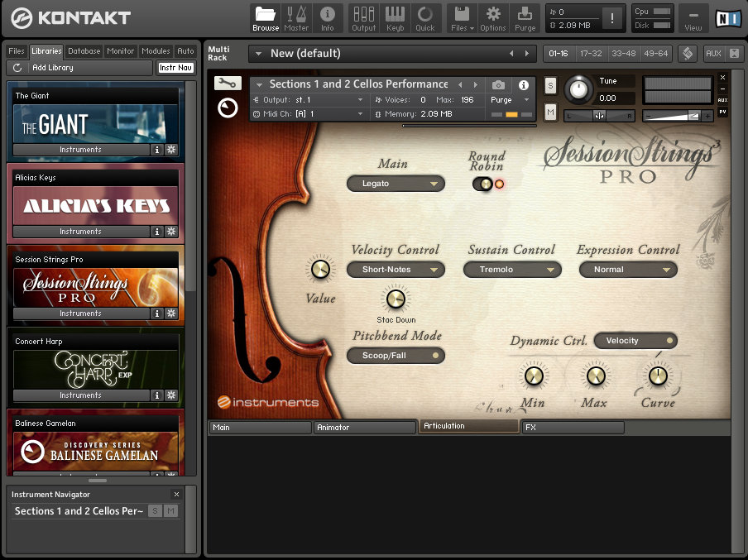Open settings gear for The Giant library

(x=171, y=150)
